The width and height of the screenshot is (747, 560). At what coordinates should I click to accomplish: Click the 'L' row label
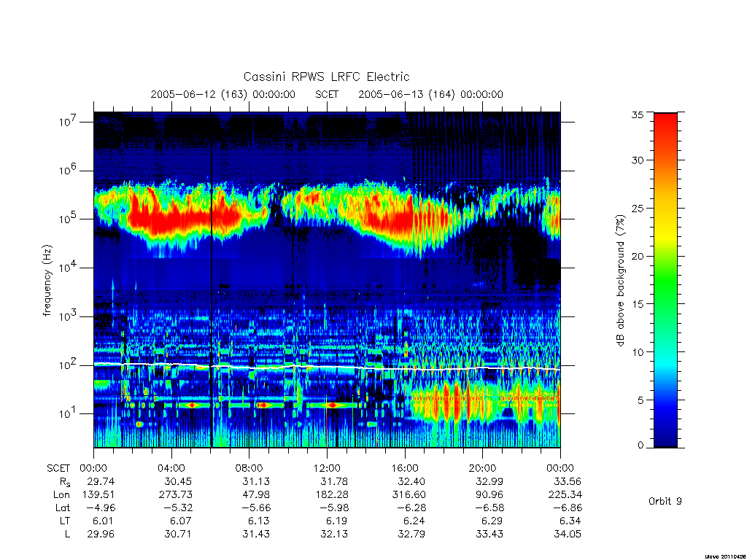pos(67,534)
